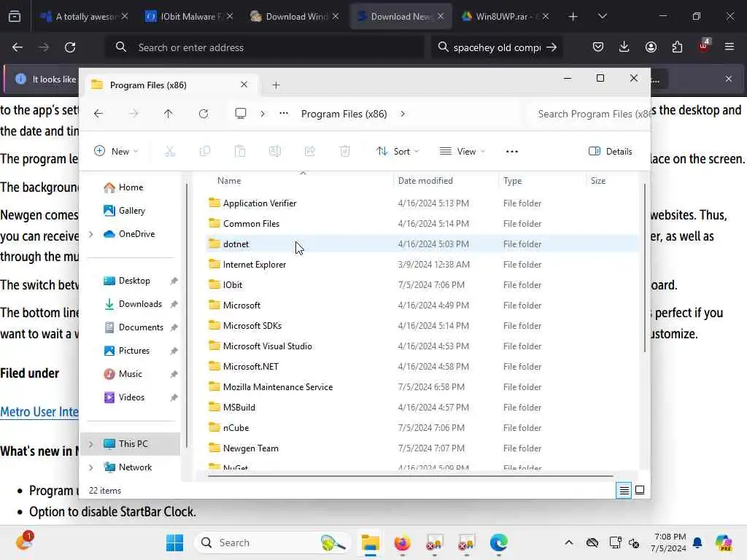Click the Copy icon in Explorer toolbar
The height and width of the screenshot is (560, 747).
pyautogui.click(x=205, y=152)
